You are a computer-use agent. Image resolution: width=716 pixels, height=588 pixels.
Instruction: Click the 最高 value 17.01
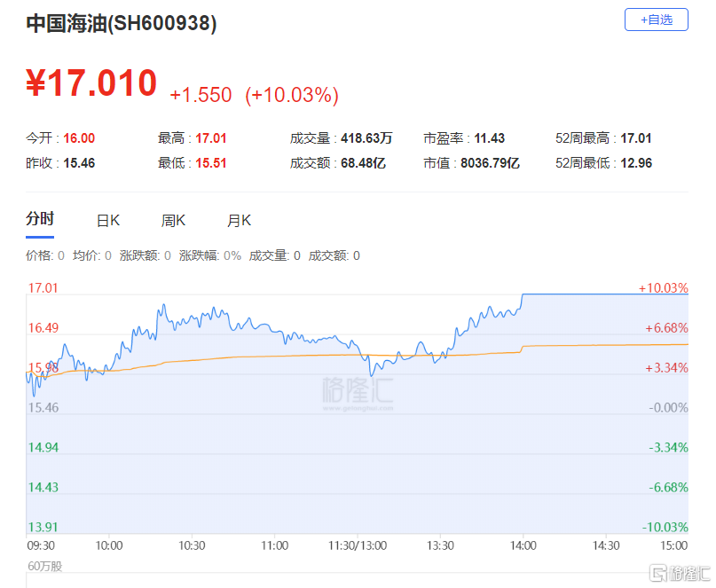[x=211, y=138]
